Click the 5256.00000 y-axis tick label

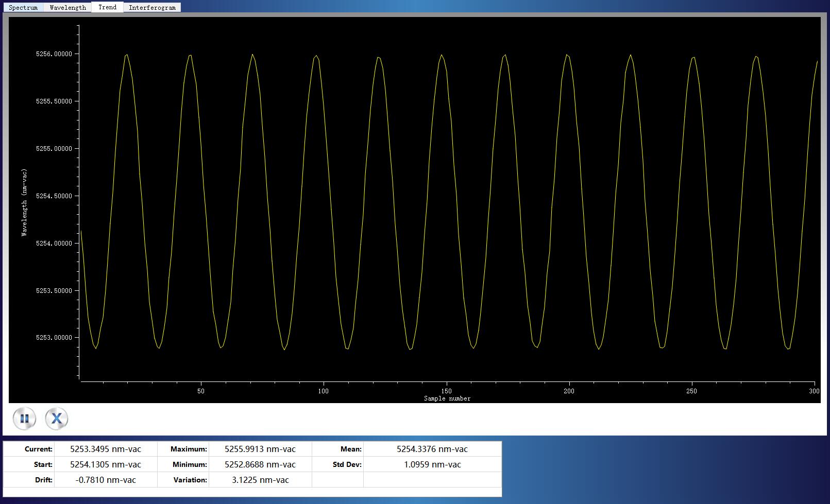[54, 54]
